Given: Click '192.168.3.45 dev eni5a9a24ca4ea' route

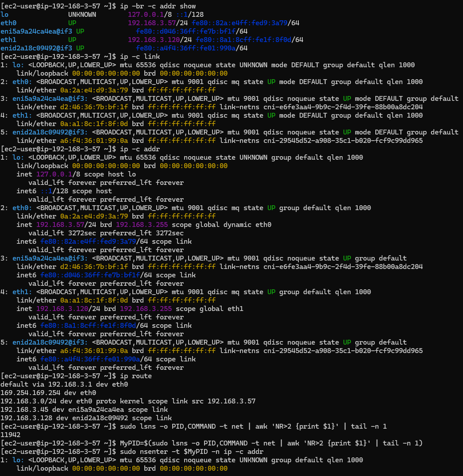Looking at the screenshot, I should 62,410.
